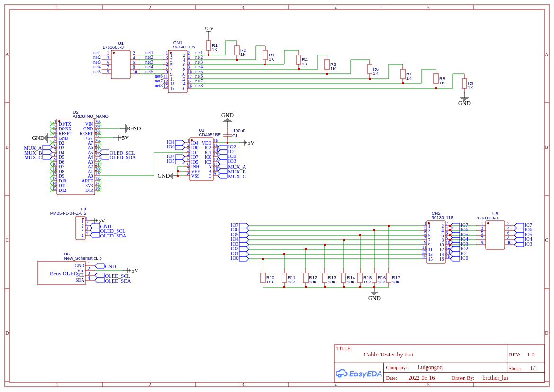Screen dimensions: 554x392
Task: Click the CN2 901301116 connector body
Action: 436,243
